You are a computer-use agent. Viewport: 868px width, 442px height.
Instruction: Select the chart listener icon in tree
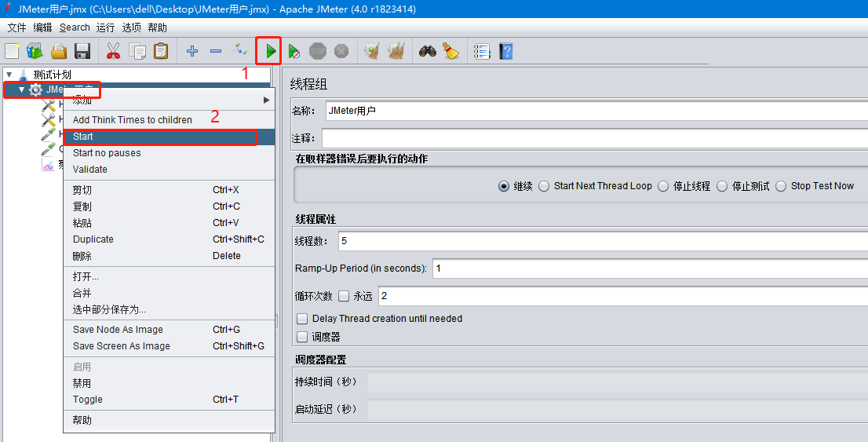(x=48, y=165)
